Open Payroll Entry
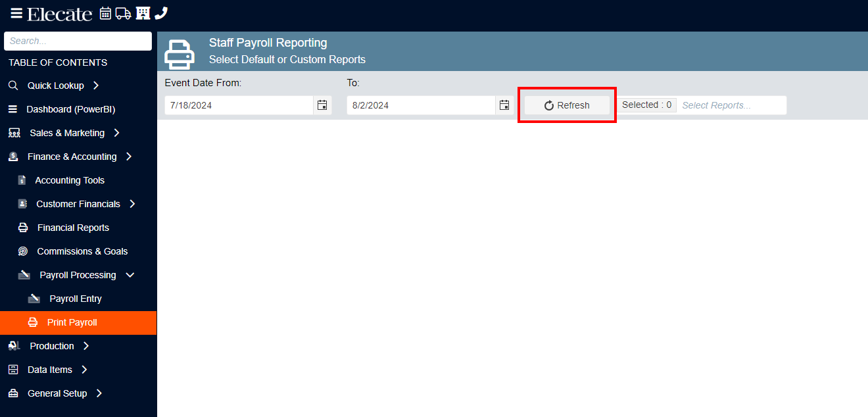This screenshot has width=868, height=417. [x=76, y=299]
